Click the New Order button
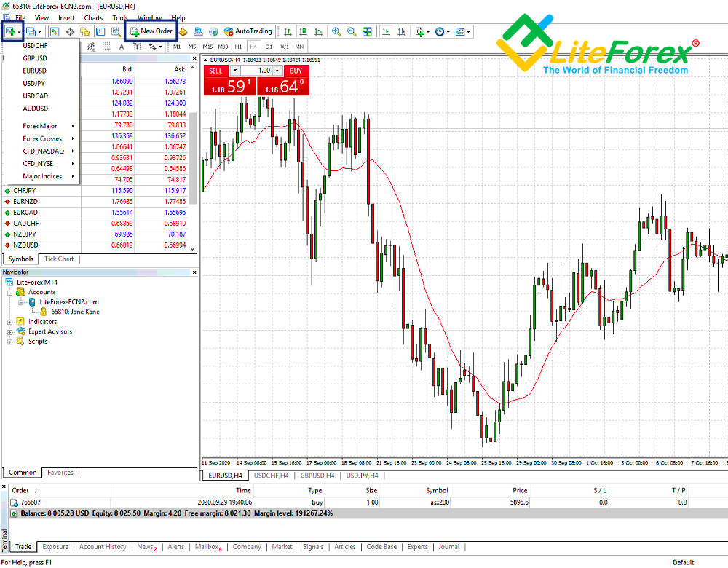The height and width of the screenshot is (568, 728). 151,31
